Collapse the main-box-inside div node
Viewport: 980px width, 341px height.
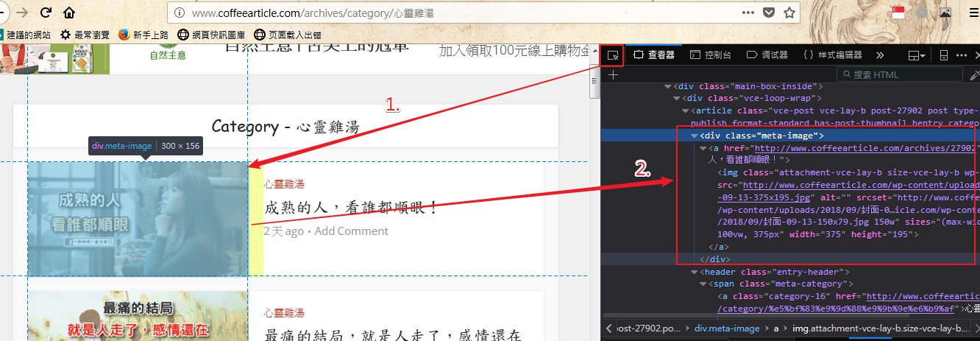tap(668, 86)
